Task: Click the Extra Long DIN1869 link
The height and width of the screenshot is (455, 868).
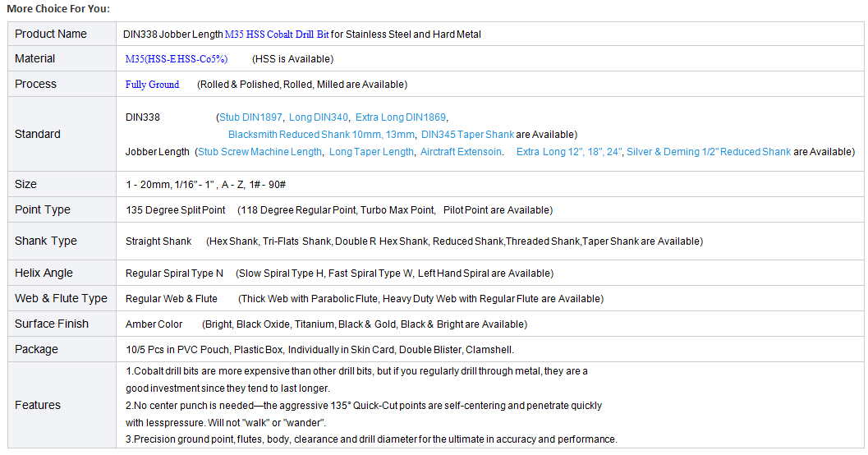Action: pyautogui.click(x=400, y=117)
